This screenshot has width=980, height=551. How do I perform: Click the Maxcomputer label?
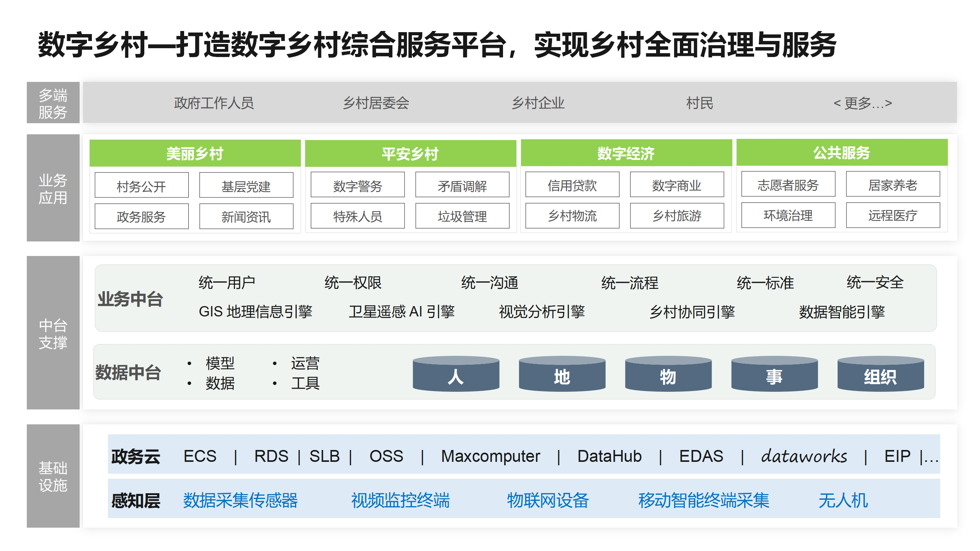click(490, 456)
